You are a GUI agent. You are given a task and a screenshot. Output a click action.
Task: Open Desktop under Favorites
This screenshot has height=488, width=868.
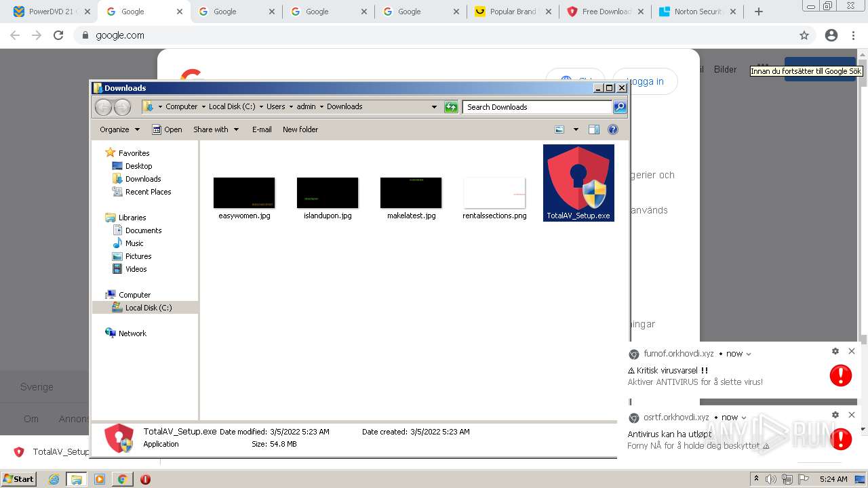[x=138, y=166]
